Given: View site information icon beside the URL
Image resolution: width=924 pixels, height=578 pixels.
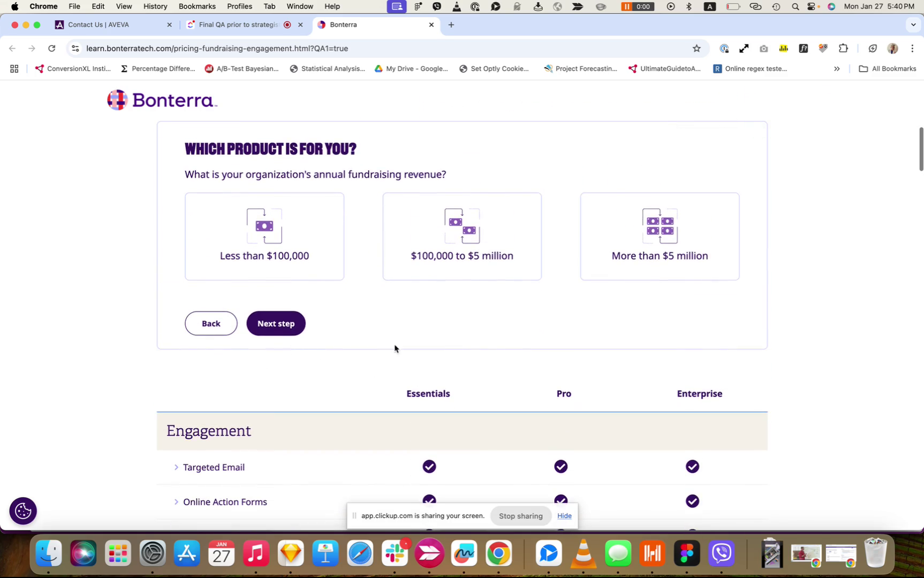Looking at the screenshot, I should 75,48.
